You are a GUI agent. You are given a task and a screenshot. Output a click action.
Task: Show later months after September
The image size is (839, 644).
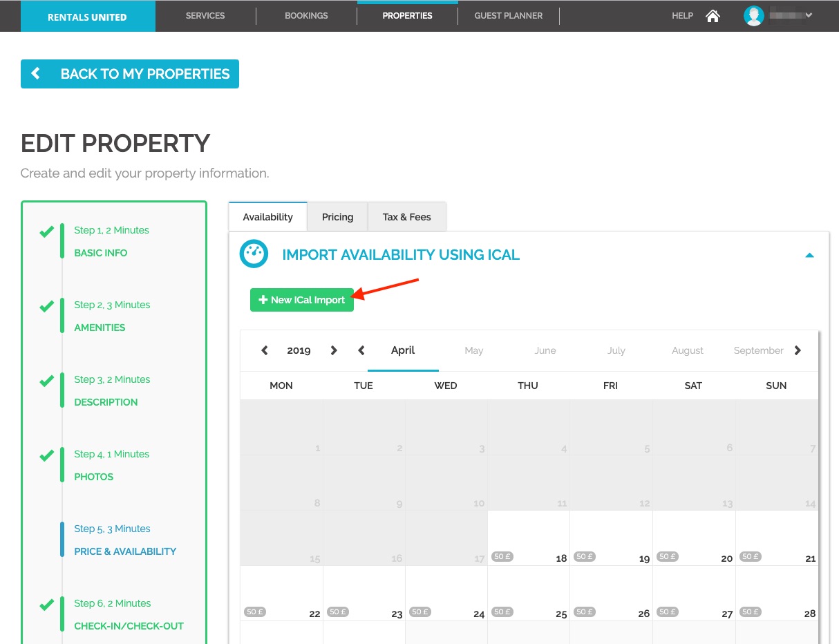click(798, 350)
